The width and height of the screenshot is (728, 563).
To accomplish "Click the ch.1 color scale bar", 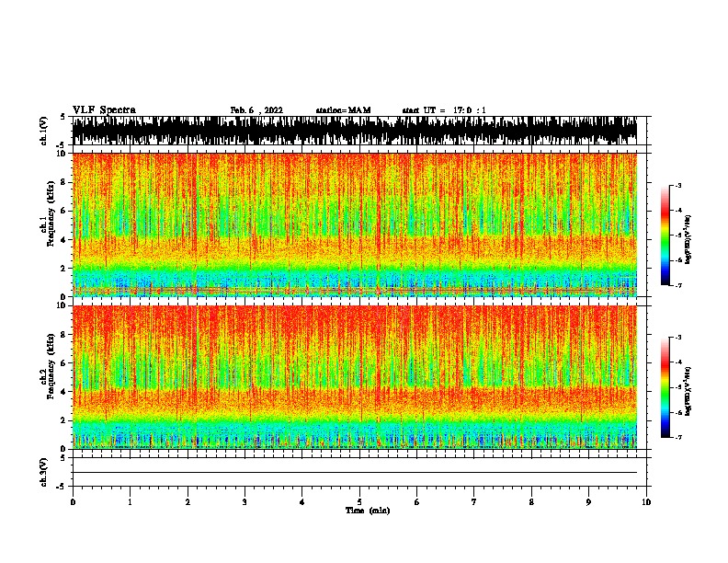I will [x=665, y=236].
